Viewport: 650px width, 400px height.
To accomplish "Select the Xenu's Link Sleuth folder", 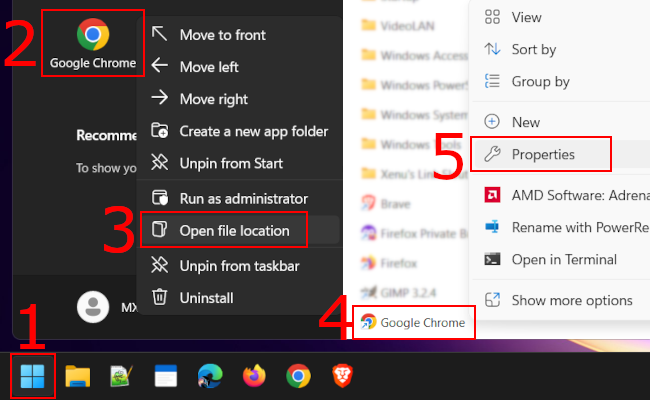I will tap(414, 174).
